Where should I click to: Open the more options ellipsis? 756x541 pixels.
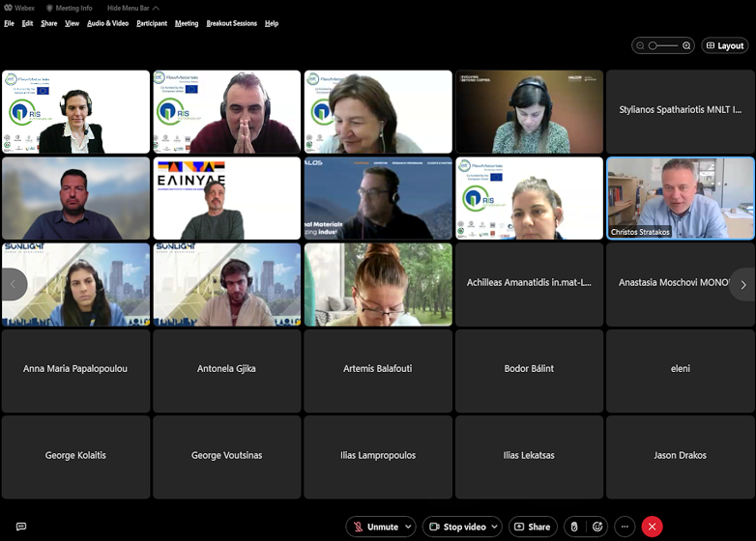point(625,527)
